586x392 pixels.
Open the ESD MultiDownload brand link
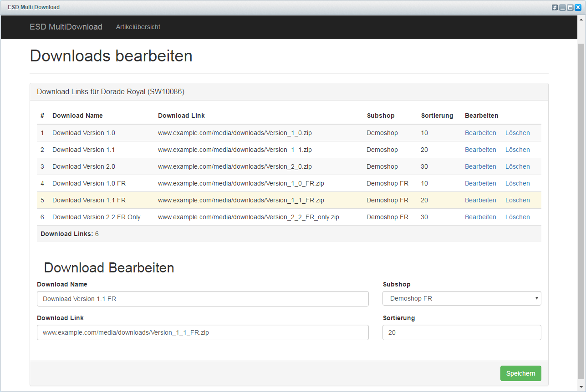tap(66, 27)
